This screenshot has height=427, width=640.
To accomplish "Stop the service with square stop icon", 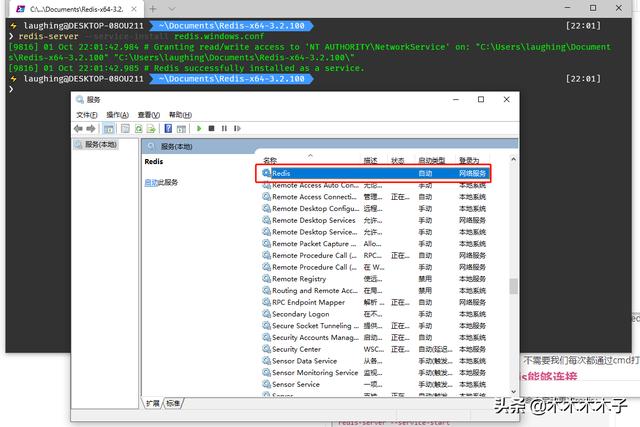I will point(211,128).
